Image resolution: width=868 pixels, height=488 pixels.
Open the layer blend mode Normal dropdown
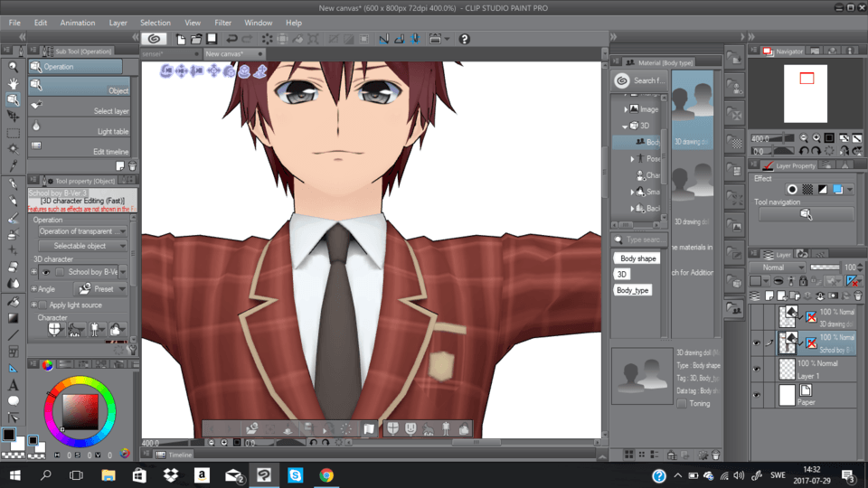point(778,267)
